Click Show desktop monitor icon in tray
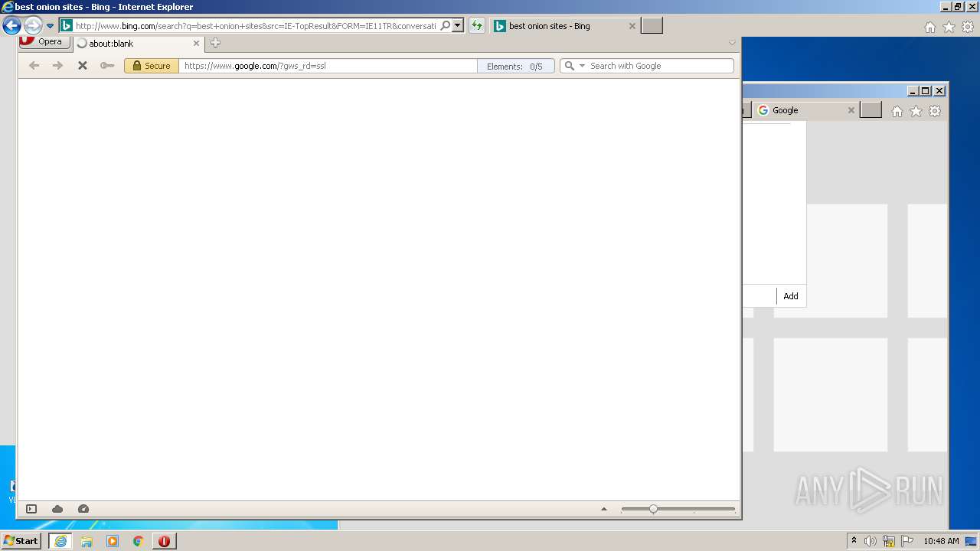The height and width of the screenshot is (551, 980). tap(971, 541)
